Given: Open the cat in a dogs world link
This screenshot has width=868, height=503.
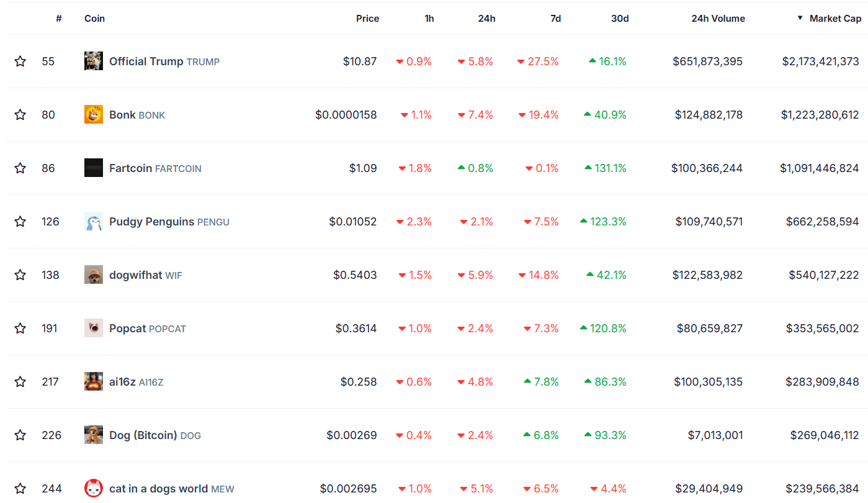Looking at the screenshot, I should pos(158,489).
